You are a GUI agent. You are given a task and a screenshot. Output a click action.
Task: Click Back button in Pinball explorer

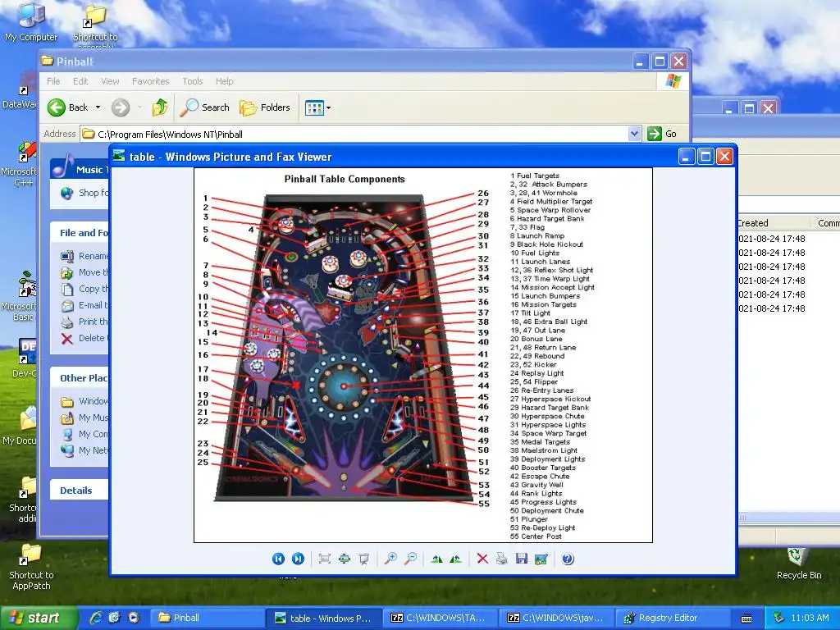point(67,107)
